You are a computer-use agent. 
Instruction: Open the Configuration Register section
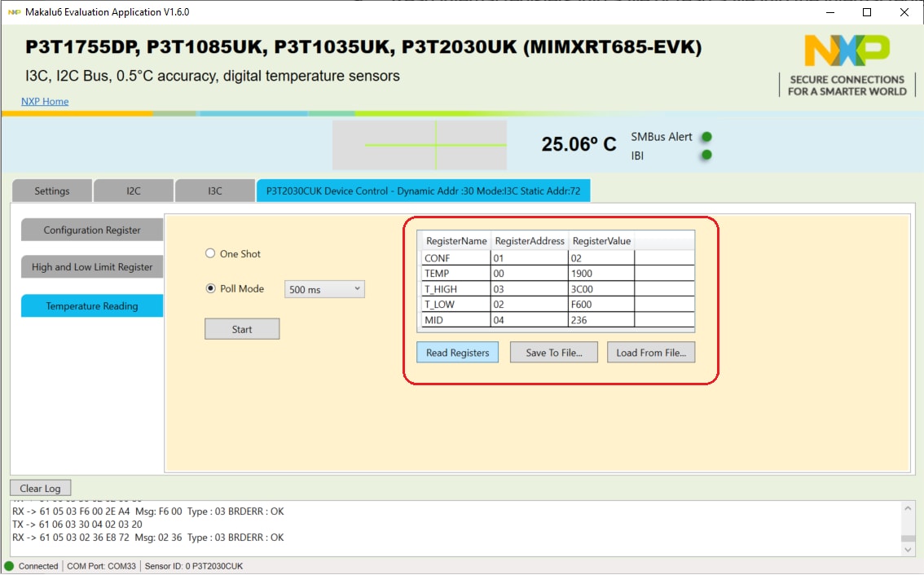tap(92, 230)
